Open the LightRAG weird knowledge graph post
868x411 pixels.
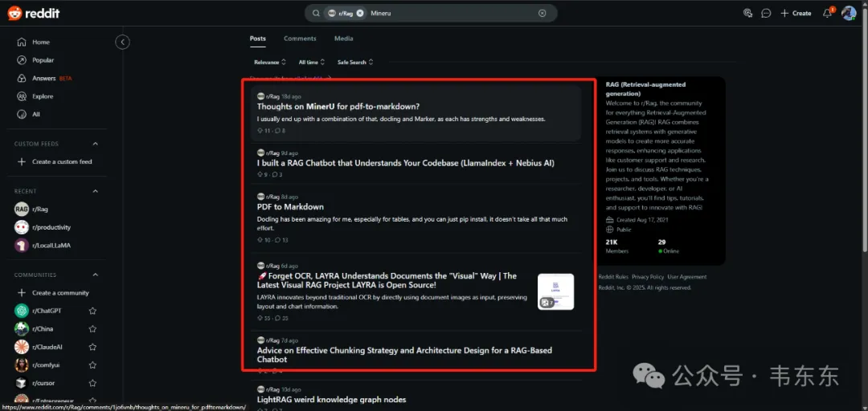332,400
